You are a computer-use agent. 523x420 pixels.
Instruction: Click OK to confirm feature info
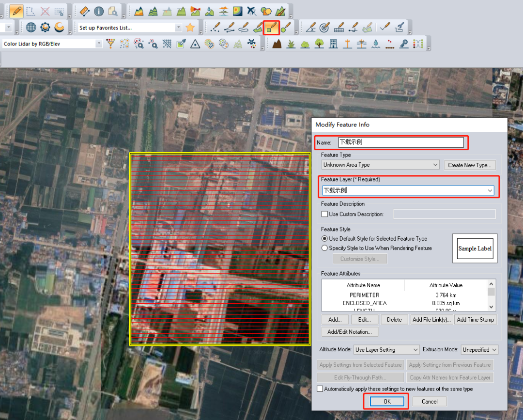tap(387, 402)
